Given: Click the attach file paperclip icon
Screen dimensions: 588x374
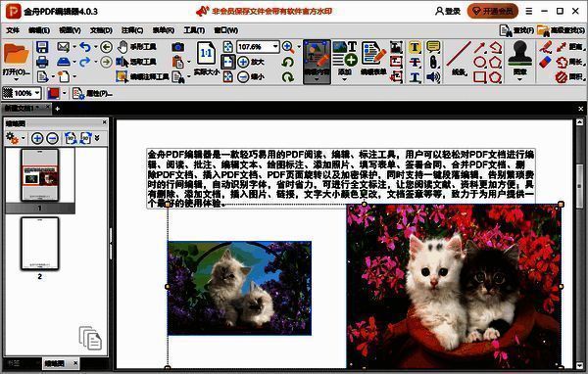Looking at the screenshot, I should [x=433, y=62].
